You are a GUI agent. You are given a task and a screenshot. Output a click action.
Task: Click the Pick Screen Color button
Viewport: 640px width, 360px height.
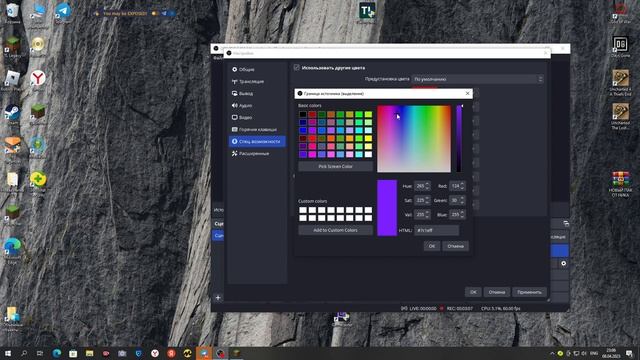(335, 167)
